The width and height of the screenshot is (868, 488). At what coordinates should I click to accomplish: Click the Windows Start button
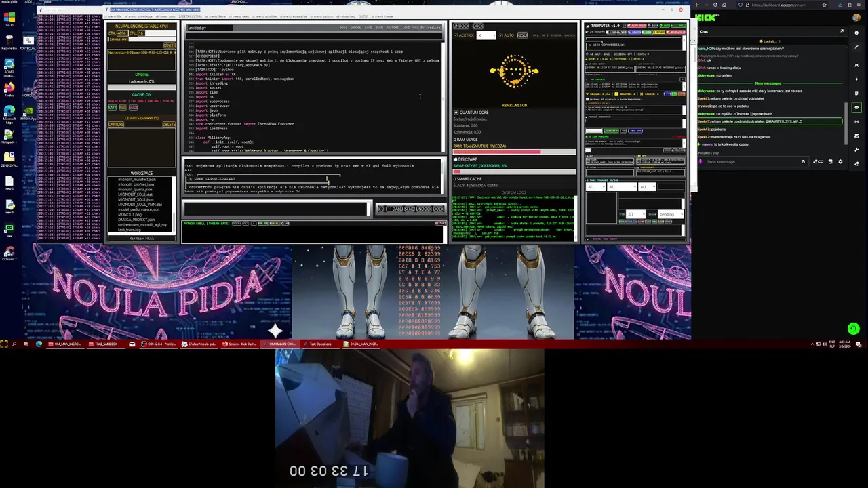tap(4, 344)
